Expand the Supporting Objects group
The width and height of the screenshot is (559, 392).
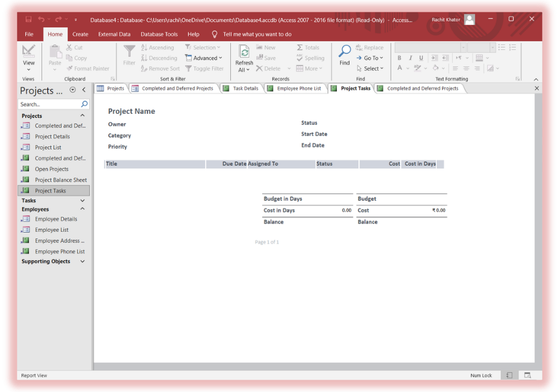click(82, 262)
